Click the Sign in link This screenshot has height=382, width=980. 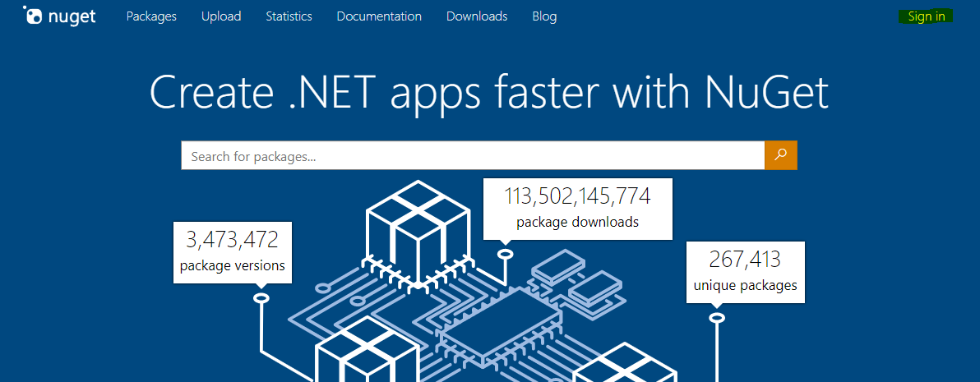click(927, 17)
